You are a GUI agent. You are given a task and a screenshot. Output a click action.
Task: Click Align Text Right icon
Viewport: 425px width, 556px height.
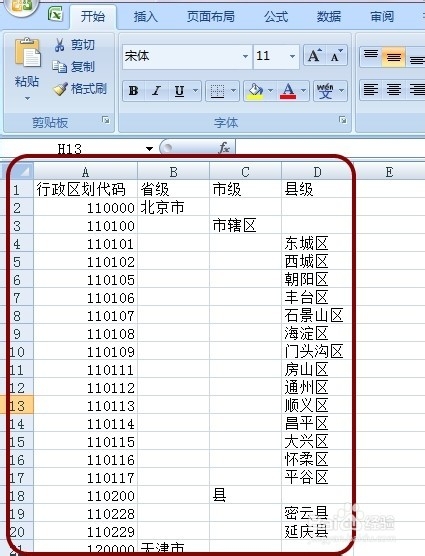[416, 90]
